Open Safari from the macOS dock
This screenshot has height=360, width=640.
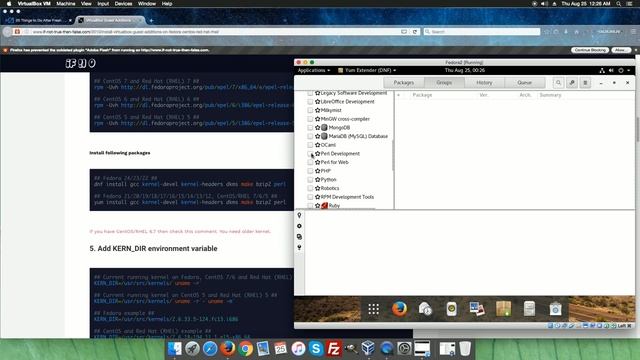pos(210,349)
